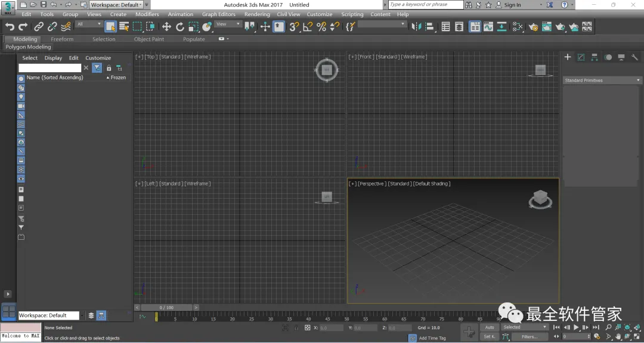Click the Undo arrow in main toolbar
This screenshot has height=343, width=644.
(10, 27)
